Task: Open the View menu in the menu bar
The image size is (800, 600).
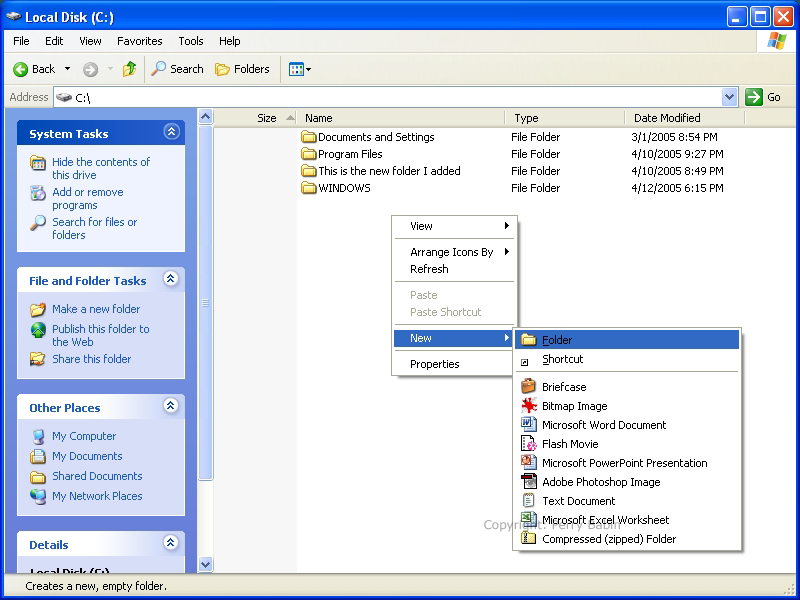Action: [x=90, y=41]
